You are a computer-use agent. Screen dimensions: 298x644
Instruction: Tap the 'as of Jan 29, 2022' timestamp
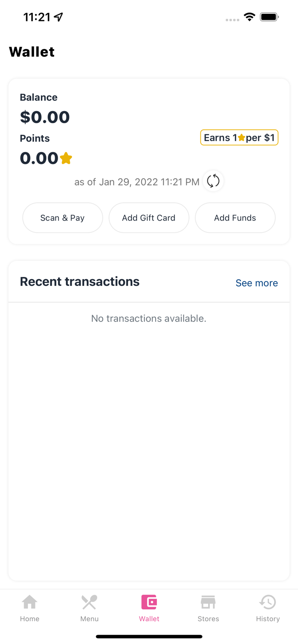pyautogui.click(x=137, y=182)
